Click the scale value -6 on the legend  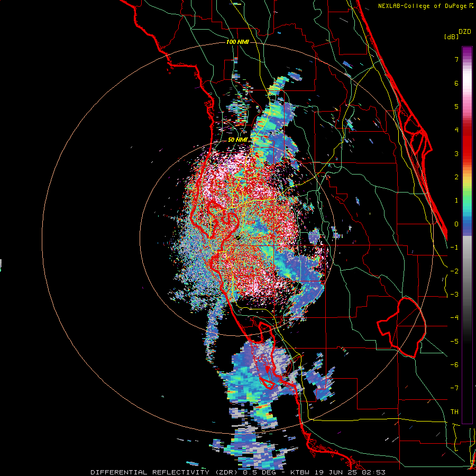pyautogui.click(x=454, y=364)
